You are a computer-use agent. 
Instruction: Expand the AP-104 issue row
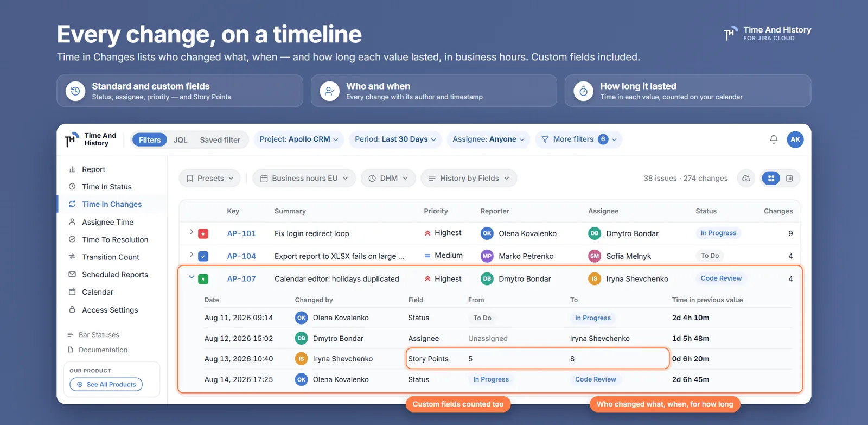click(191, 254)
